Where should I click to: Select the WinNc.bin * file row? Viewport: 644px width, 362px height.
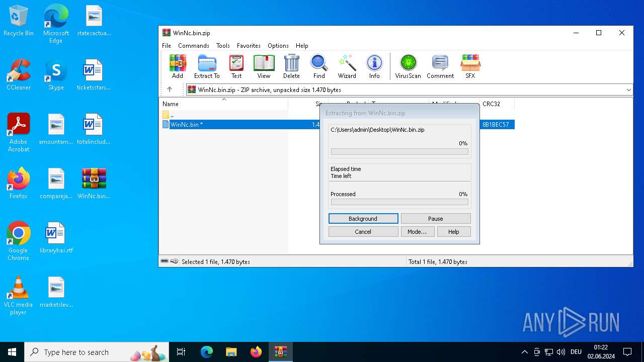click(337, 125)
